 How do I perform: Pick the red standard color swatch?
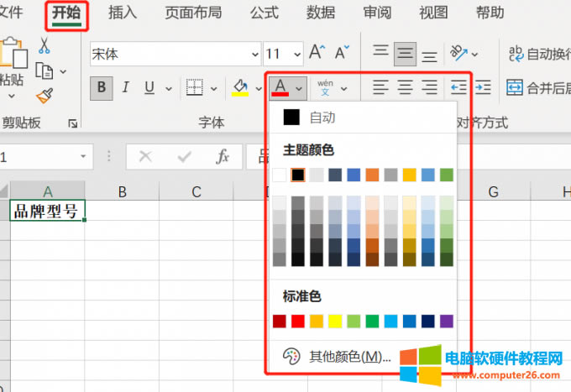point(297,321)
